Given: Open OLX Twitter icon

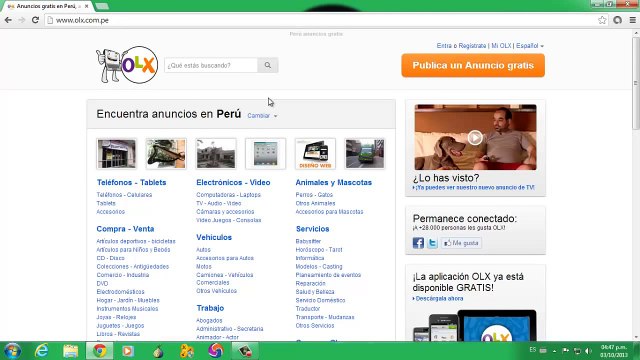Looking at the screenshot, I should [x=432, y=243].
